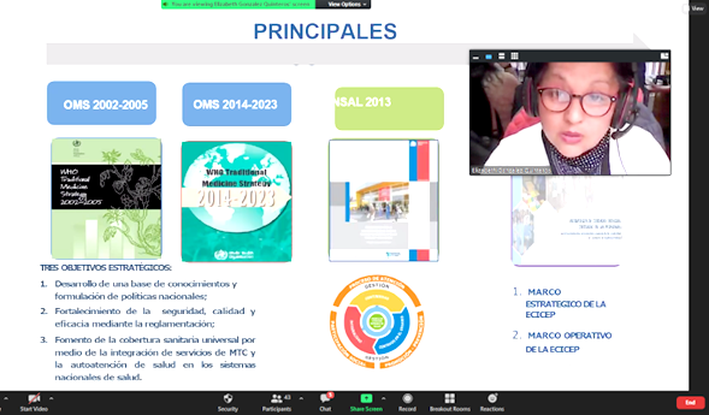Screen dimensions: 709x415
Task: Open the Security options
Action: click(228, 400)
